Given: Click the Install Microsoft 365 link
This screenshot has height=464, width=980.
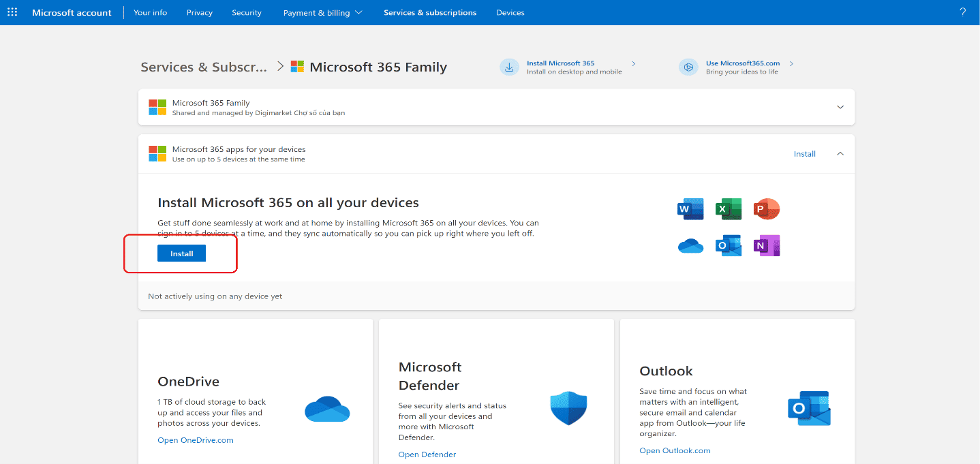Looking at the screenshot, I should pos(560,63).
